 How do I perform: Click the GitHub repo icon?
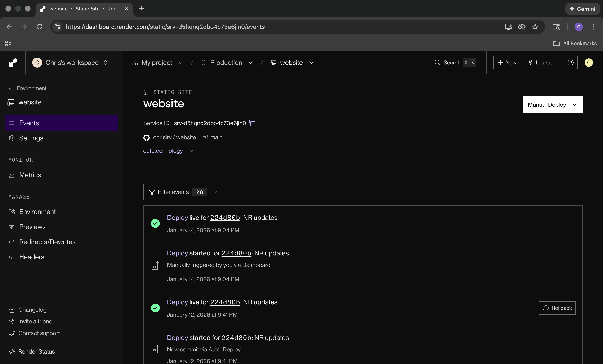(x=146, y=138)
